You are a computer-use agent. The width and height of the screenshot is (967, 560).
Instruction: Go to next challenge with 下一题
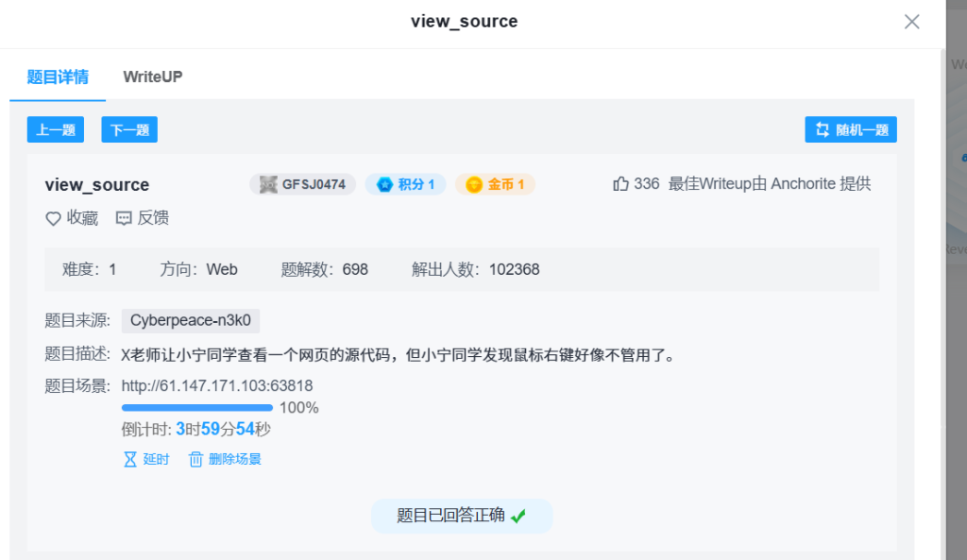[x=129, y=130]
